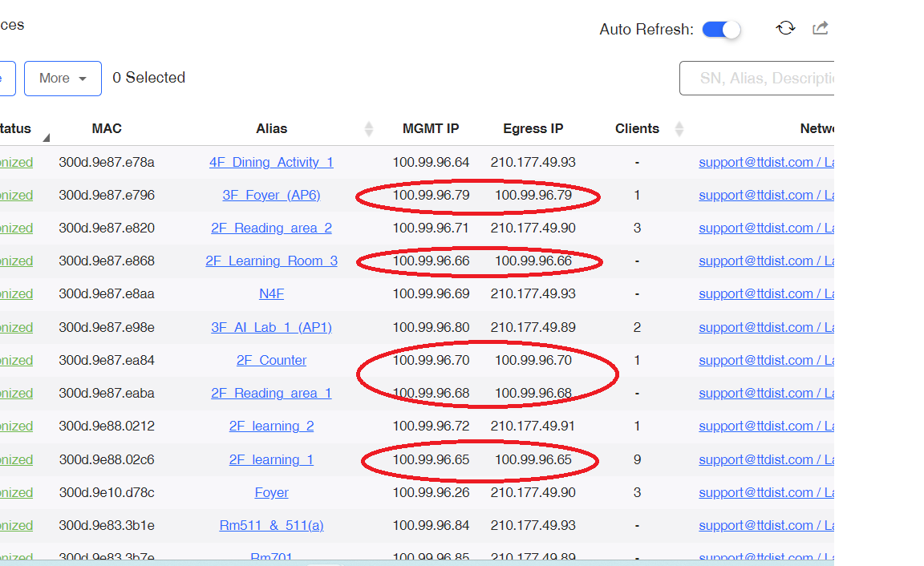Sort using the Status column triangle
Viewport: 924px width, 566px height.
46,138
